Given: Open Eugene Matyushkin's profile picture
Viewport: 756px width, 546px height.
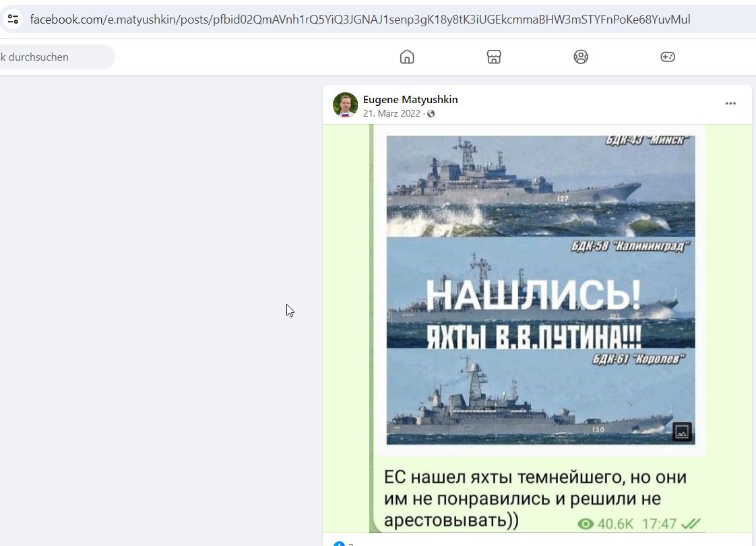Looking at the screenshot, I should (345, 104).
